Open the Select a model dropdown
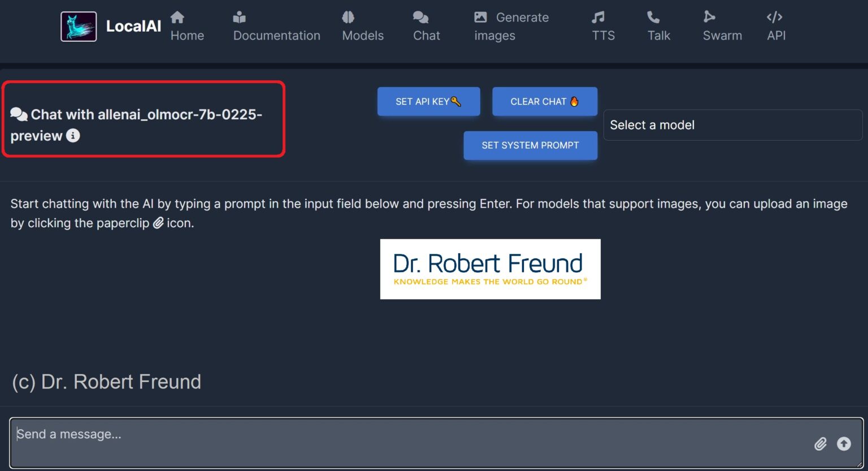This screenshot has width=868, height=471. (732, 125)
